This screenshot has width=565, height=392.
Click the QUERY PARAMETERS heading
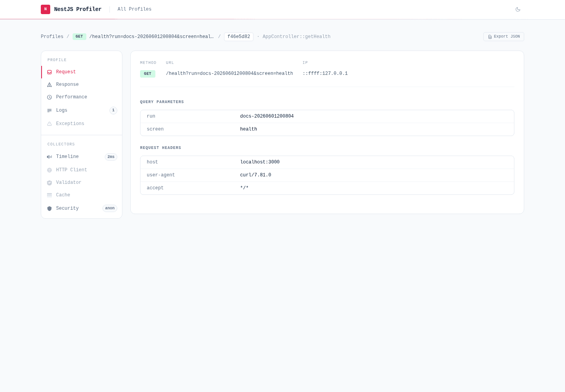pyautogui.click(x=162, y=102)
